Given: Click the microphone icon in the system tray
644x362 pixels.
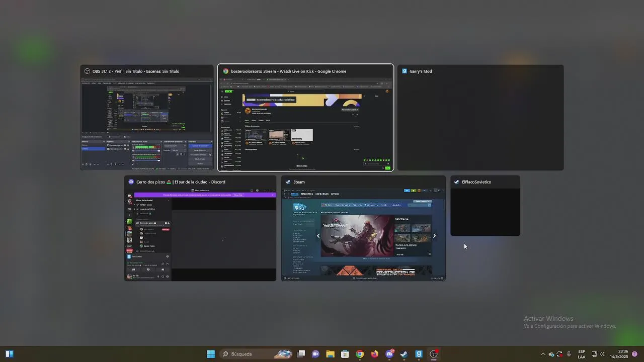Looking at the screenshot, I should coord(569,354).
